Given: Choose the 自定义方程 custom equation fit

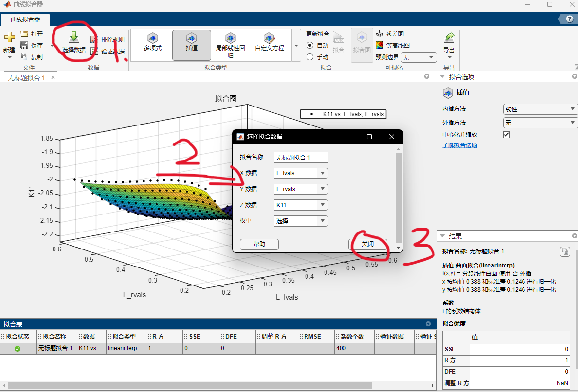Looking at the screenshot, I should point(269,42).
